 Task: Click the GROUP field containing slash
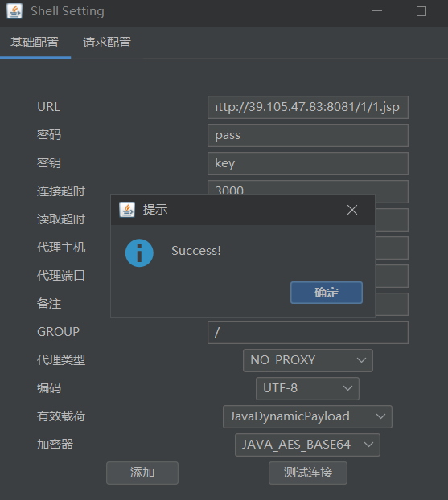[x=307, y=332]
